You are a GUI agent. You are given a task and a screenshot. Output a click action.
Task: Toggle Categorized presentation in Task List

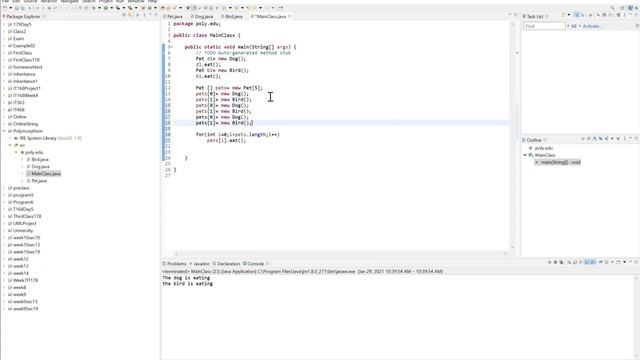577,15
